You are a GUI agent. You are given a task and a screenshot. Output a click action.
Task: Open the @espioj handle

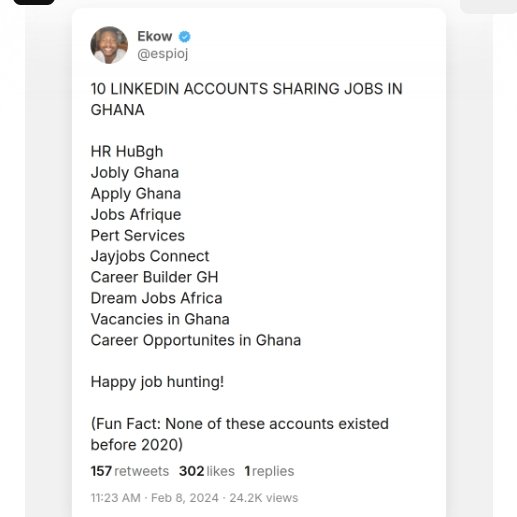coord(163,54)
